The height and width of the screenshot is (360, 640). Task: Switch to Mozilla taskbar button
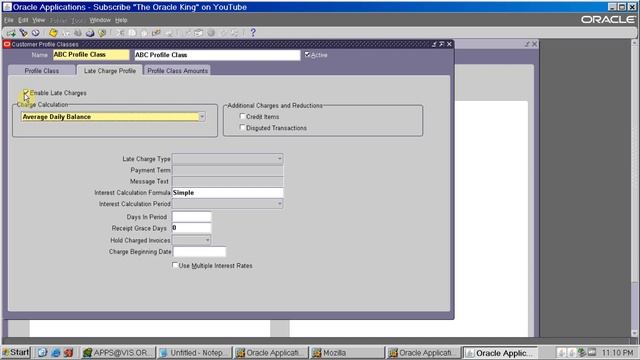click(x=347, y=353)
